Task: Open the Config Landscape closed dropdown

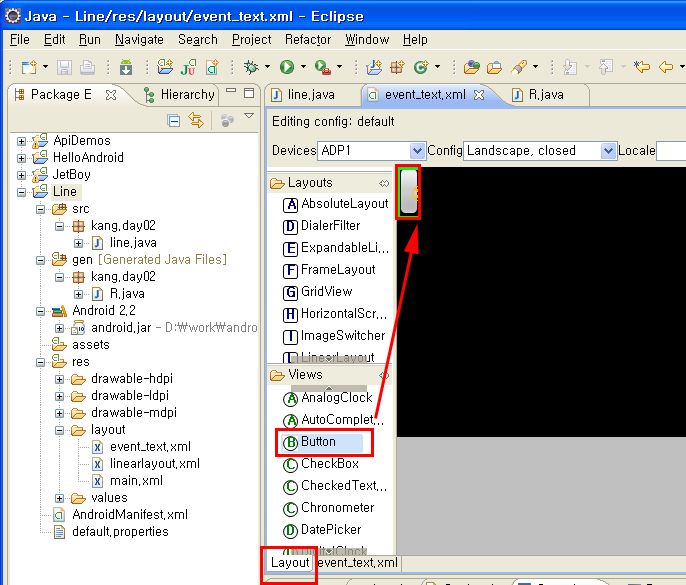Action: pos(608,151)
